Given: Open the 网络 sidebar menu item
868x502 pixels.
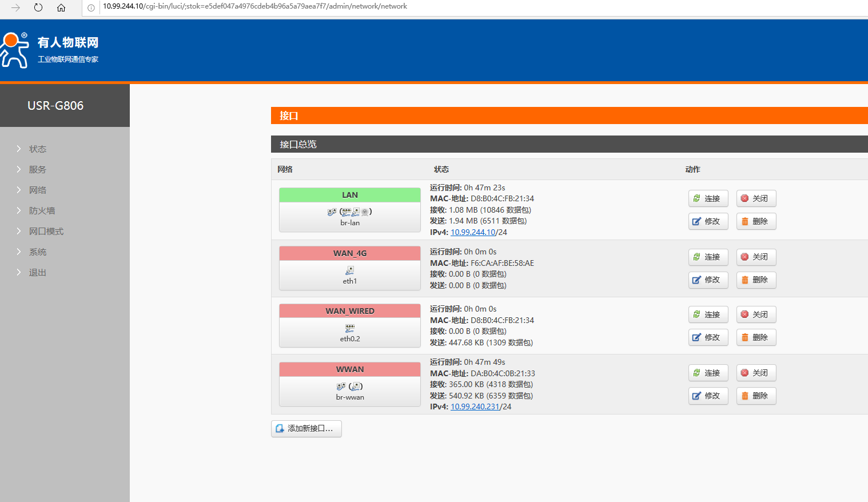Looking at the screenshot, I should [38, 190].
